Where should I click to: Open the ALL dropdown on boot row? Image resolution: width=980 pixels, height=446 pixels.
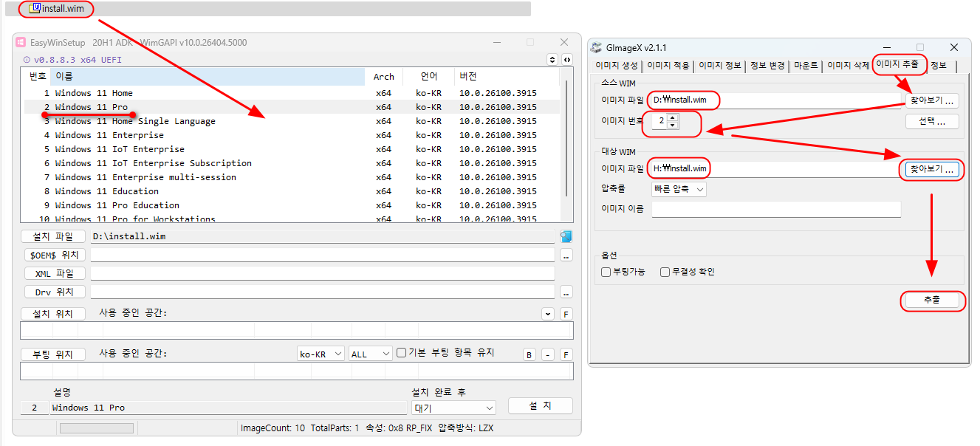click(x=371, y=354)
